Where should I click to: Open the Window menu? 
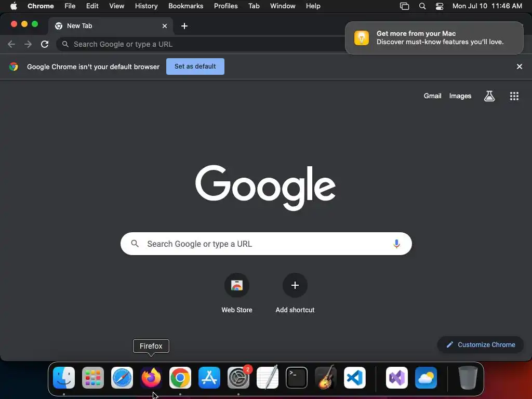tap(283, 6)
